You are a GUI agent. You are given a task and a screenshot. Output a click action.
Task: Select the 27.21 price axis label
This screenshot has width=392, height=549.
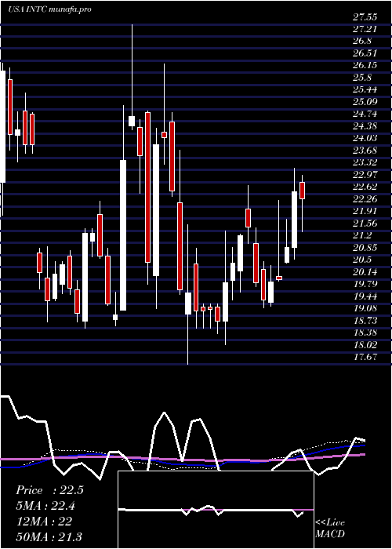[365, 29]
